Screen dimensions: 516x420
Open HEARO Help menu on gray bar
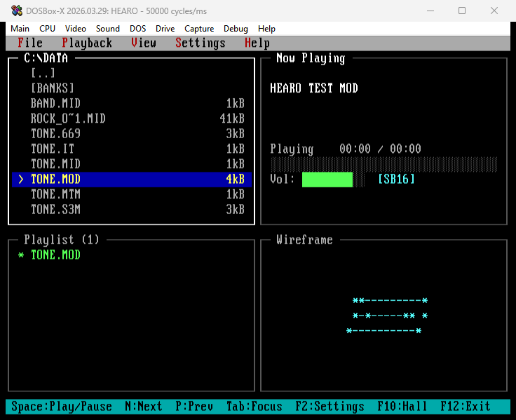(257, 43)
